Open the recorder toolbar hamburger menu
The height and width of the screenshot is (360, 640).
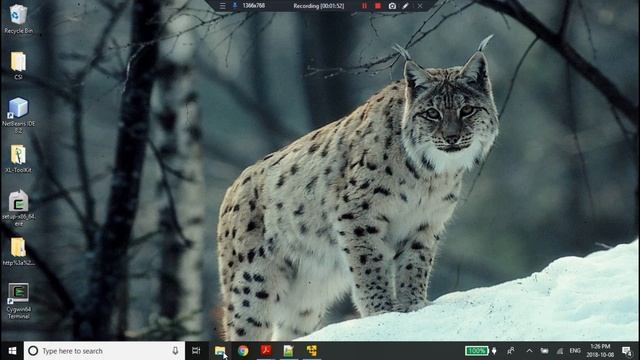(x=222, y=6)
